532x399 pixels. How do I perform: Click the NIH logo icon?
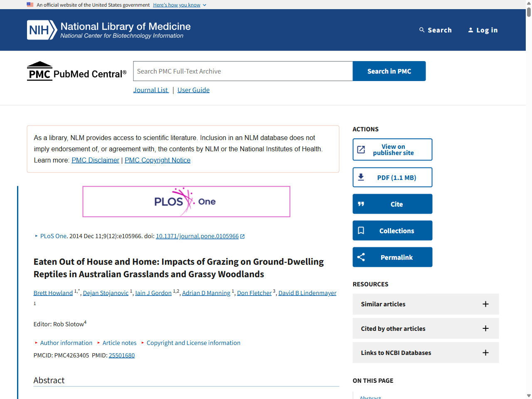point(42,30)
